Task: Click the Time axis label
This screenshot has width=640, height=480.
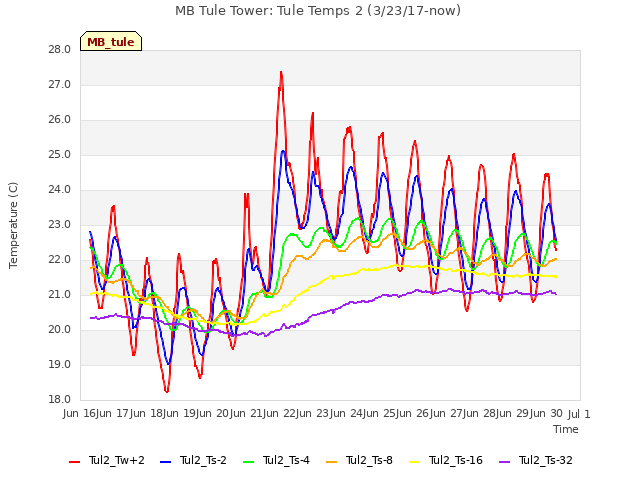Action: pos(566,429)
